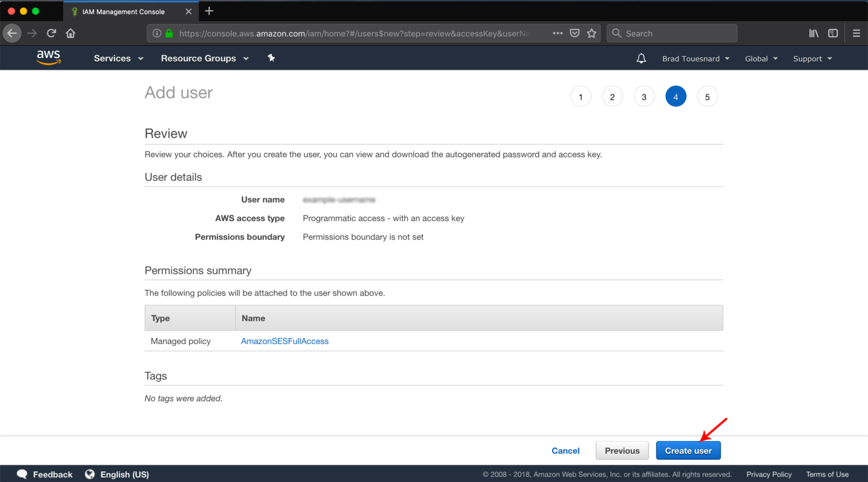Go to wizard step 3
Viewport: 868px width, 482px height.
(644, 97)
